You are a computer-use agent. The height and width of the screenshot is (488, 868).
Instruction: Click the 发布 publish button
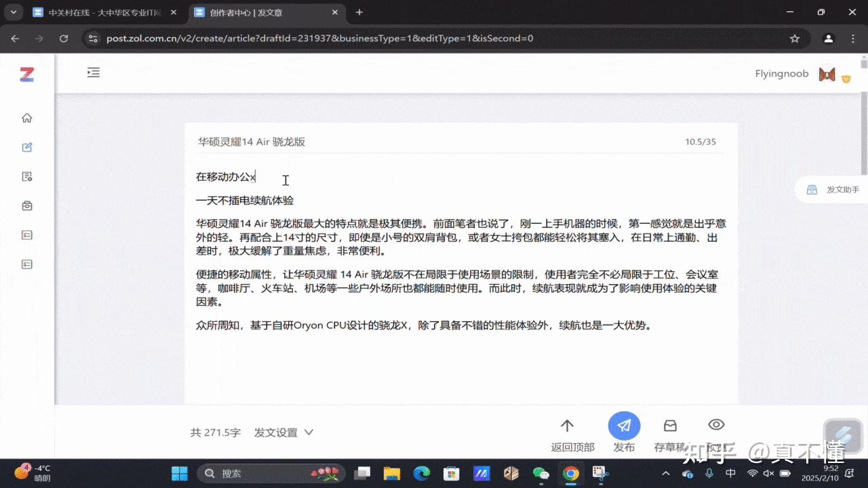(x=624, y=432)
